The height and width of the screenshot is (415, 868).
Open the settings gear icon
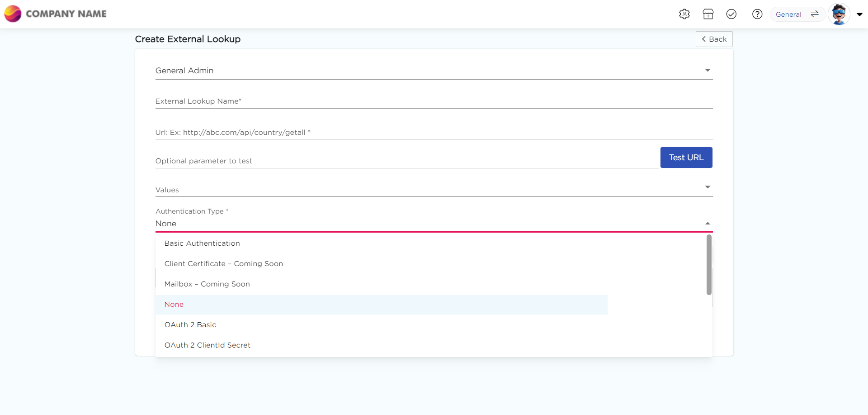click(684, 14)
